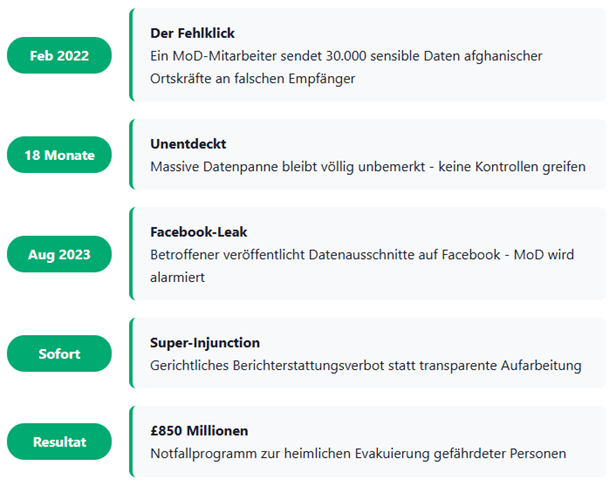This screenshot has height=487, width=616.
Task: Click the Notfallprogramm zur heimlichen Evakuierung text
Action: tap(358, 453)
